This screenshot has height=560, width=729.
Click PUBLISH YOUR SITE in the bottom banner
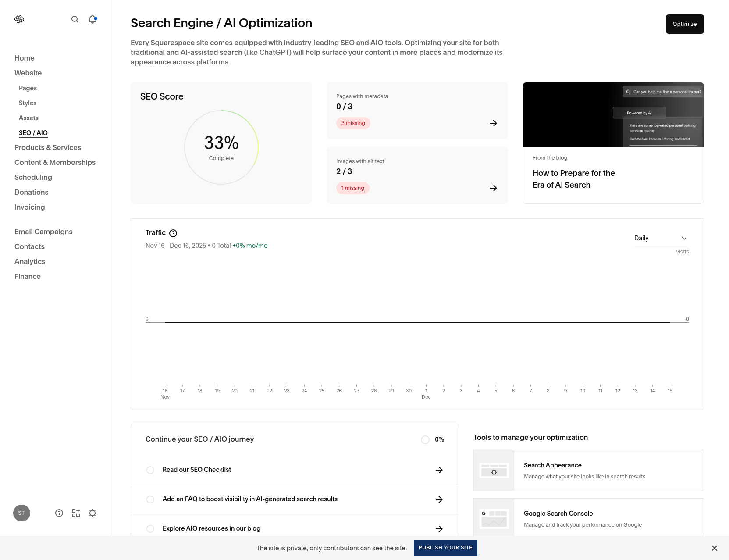coord(445,548)
